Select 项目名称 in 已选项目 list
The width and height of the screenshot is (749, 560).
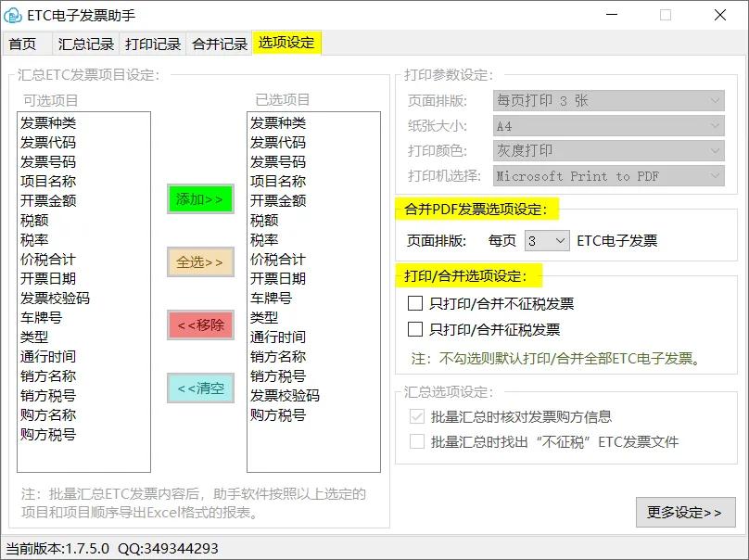point(278,182)
